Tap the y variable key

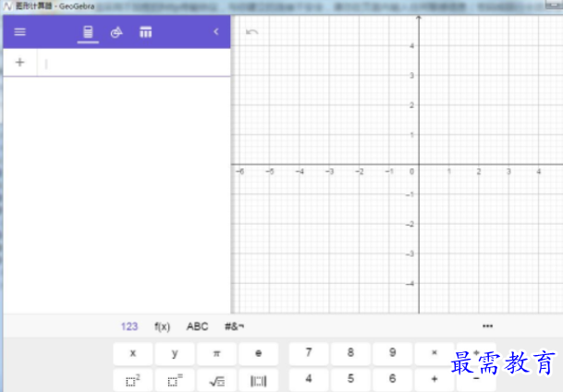175,353
